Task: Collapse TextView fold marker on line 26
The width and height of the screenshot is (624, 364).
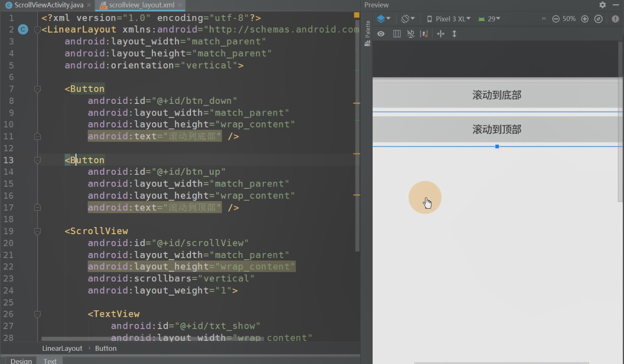Action: (37, 314)
